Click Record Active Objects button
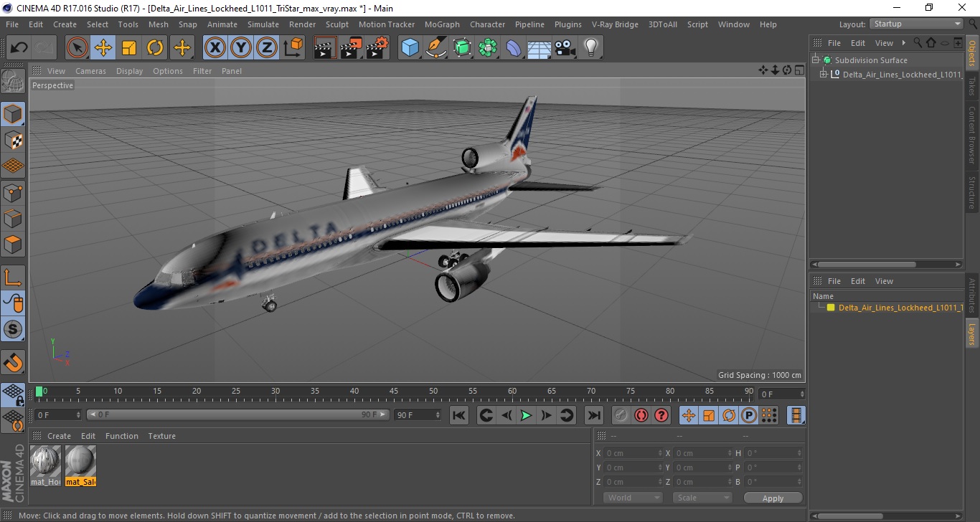The width and height of the screenshot is (980, 522). click(x=621, y=415)
